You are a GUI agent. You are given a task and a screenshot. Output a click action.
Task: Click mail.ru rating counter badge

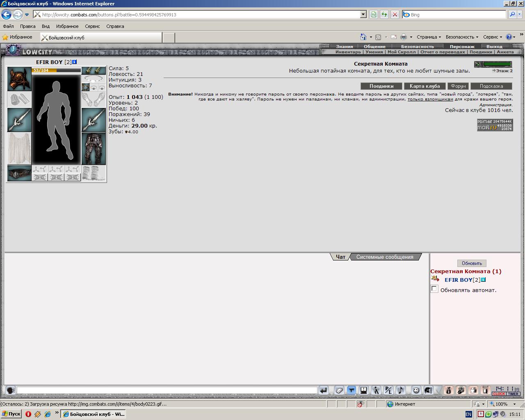pos(495,125)
